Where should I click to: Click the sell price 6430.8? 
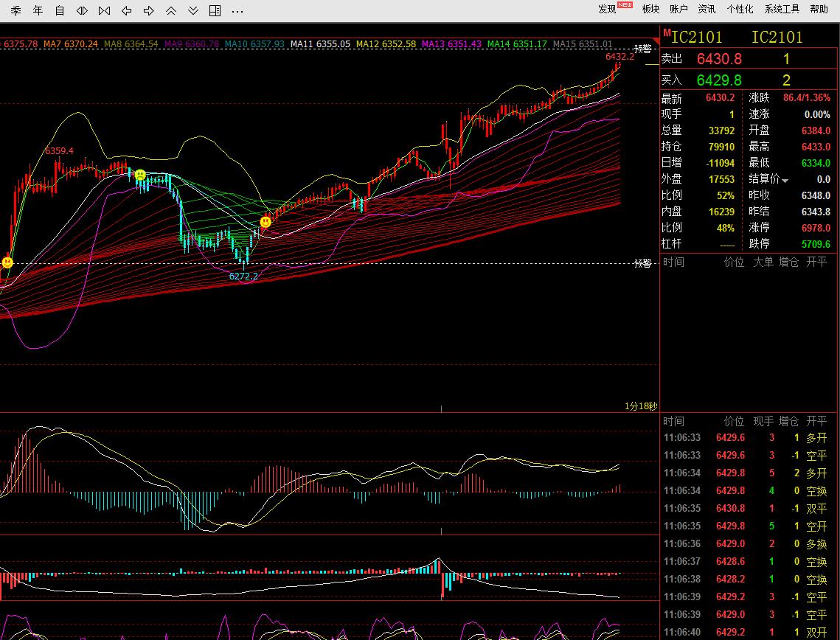tap(719, 58)
